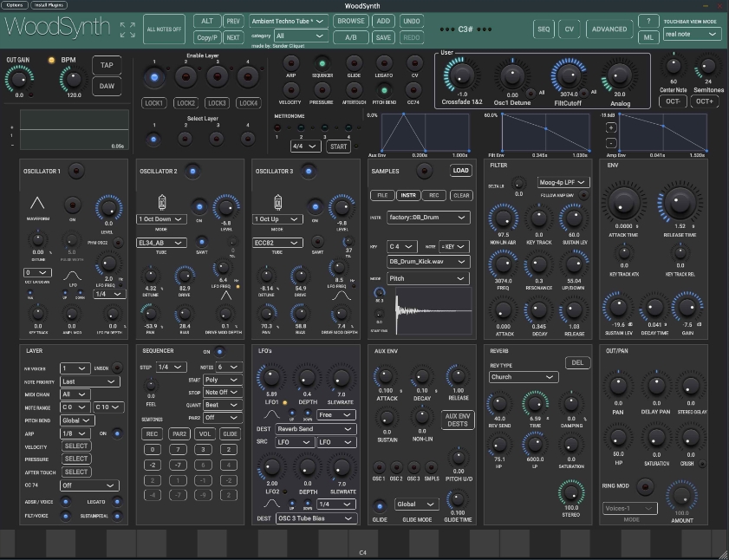
Task: Click the fullscreen expand arrows icon
Action: pyautogui.click(x=127, y=29)
